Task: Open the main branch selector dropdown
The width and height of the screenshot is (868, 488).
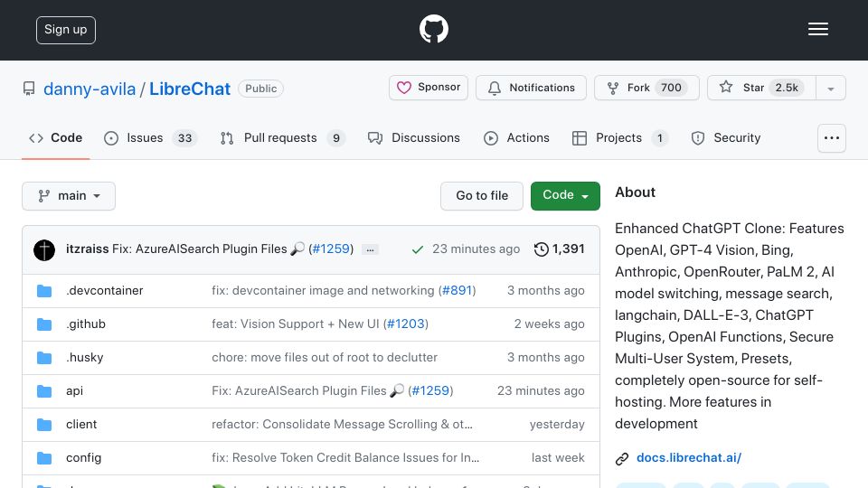Action: [x=69, y=196]
